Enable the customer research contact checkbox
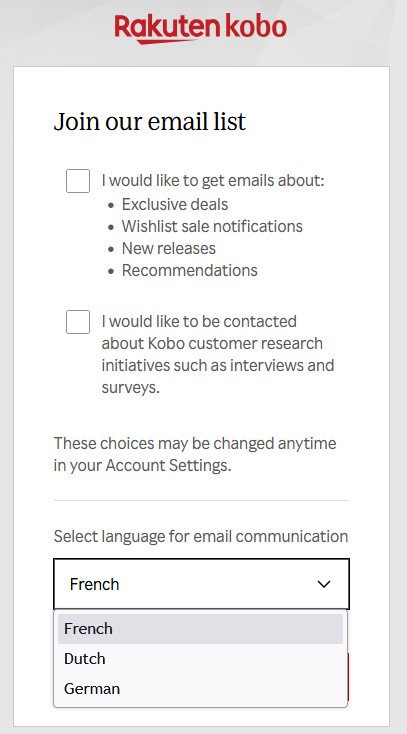The width and height of the screenshot is (407, 734). coord(78,322)
